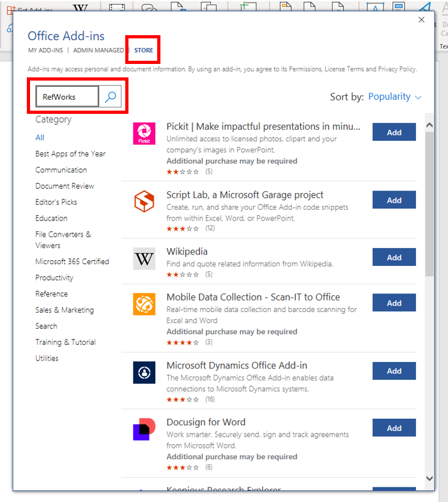Close the Office Add-ins dialog
The image size is (448, 502).
[421, 20]
